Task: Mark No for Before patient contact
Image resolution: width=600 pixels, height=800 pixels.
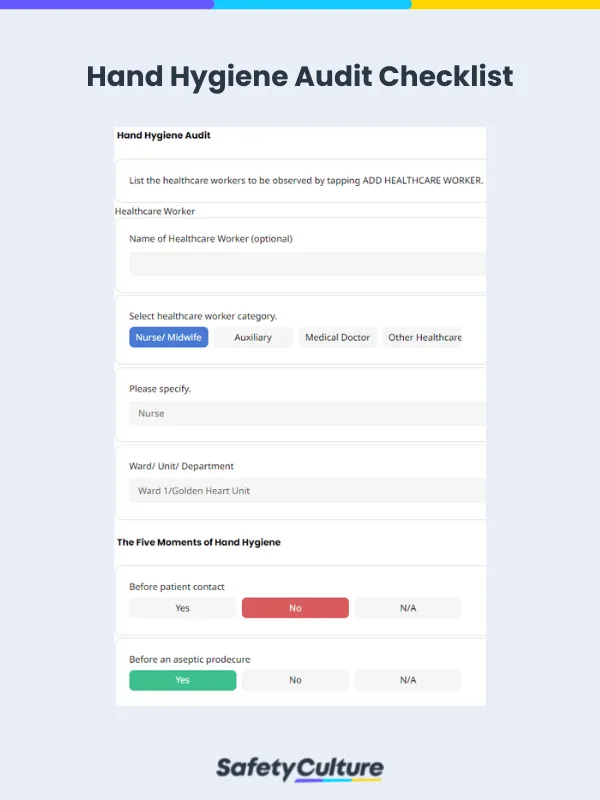Action: click(295, 608)
